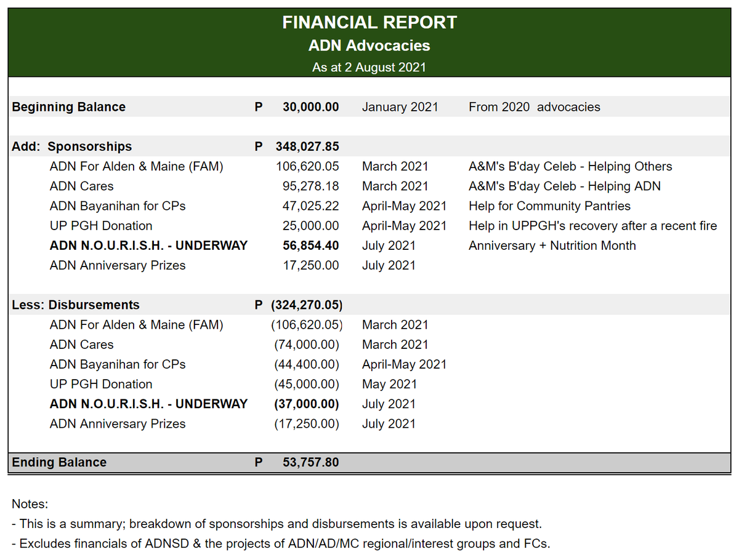The image size is (739, 560).
Task: Click the UPPGH fire recovery remark
Action: pos(593,226)
